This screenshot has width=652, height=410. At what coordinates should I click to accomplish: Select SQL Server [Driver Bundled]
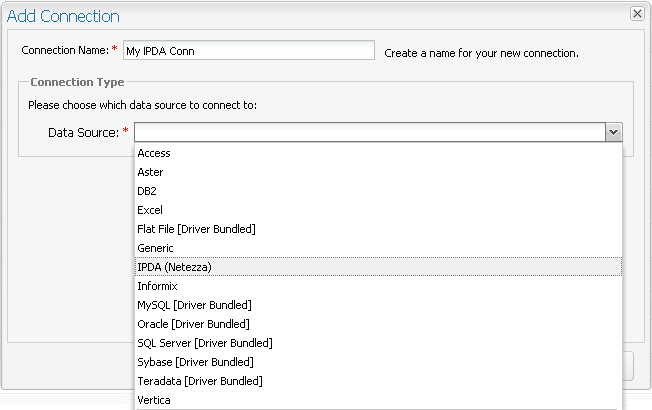(x=204, y=343)
